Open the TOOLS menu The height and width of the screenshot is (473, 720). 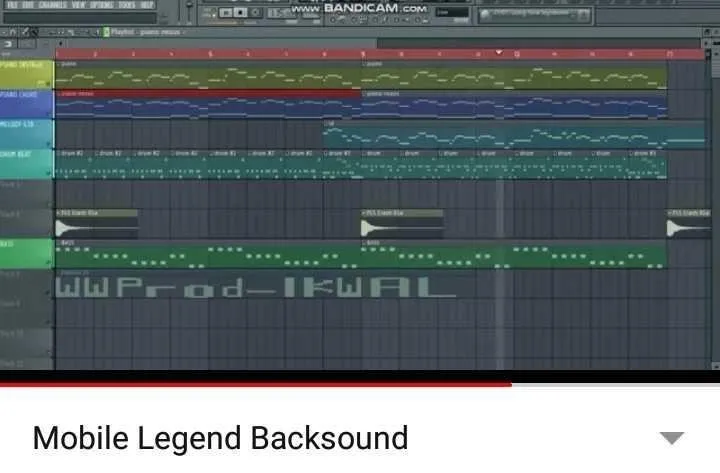(127, 5)
